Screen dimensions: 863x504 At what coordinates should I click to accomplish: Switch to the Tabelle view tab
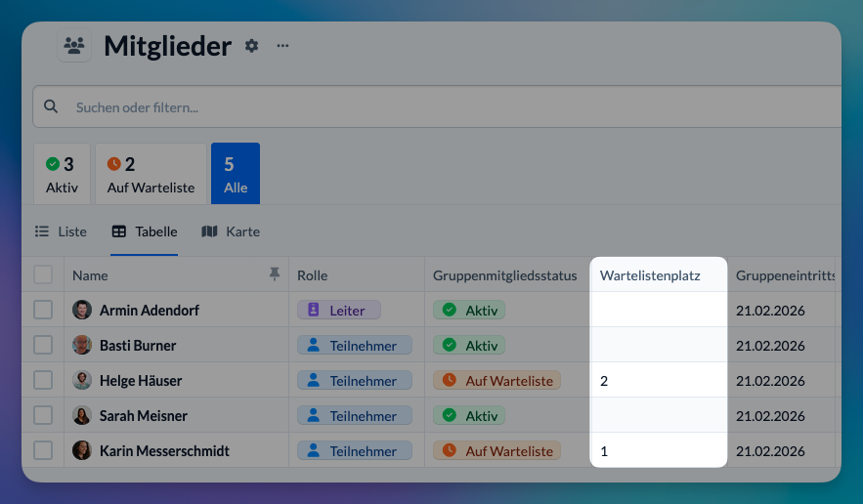click(145, 231)
